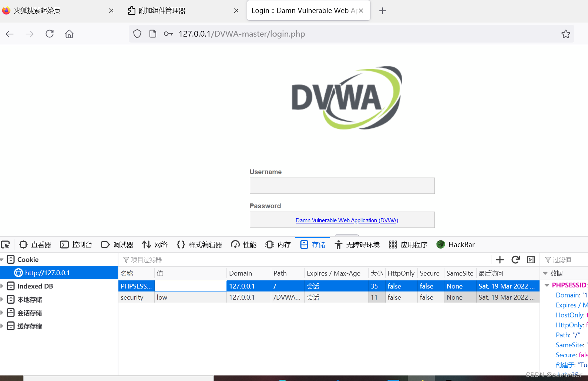
Task: Go to the browser home page
Action: [69, 34]
